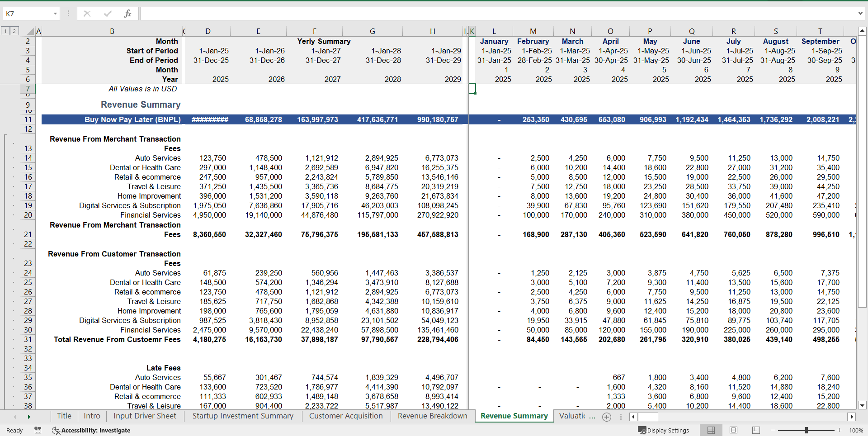The height and width of the screenshot is (437, 868).
Task: Switch to Revenue Breakdown tab
Action: pos(432,416)
